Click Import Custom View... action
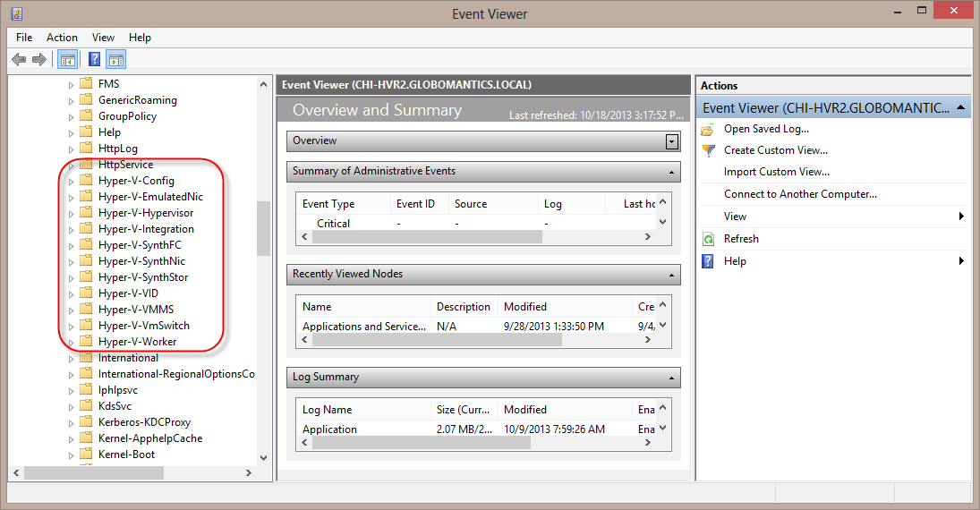The image size is (980, 510). point(777,171)
